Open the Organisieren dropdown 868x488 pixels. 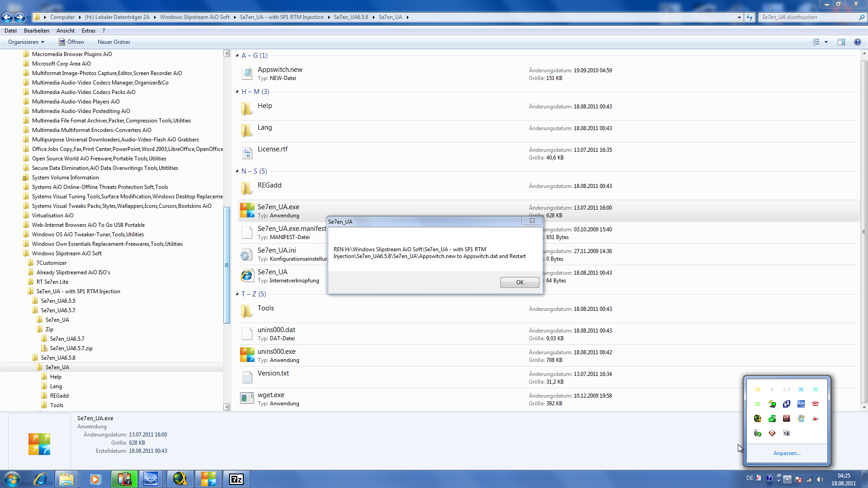26,42
